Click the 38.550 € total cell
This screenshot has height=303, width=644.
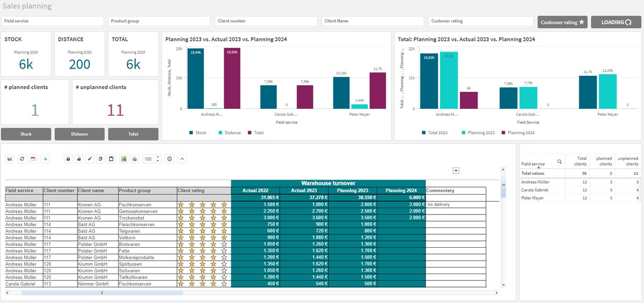point(353,197)
